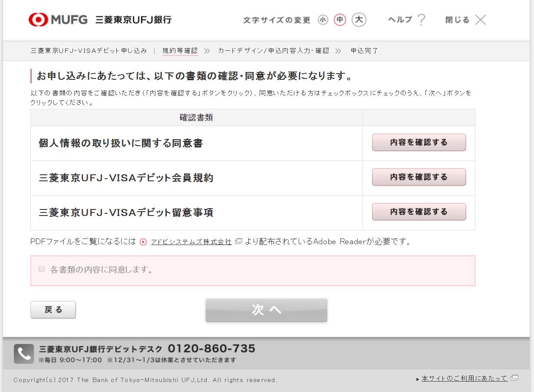Select the 規約等確認 step tab

coord(180,51)
